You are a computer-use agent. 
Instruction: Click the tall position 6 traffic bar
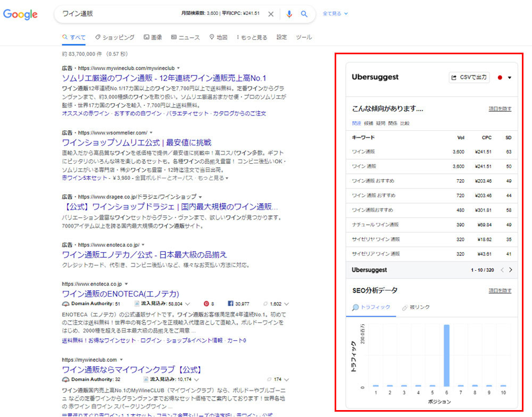tap(446, 356)
